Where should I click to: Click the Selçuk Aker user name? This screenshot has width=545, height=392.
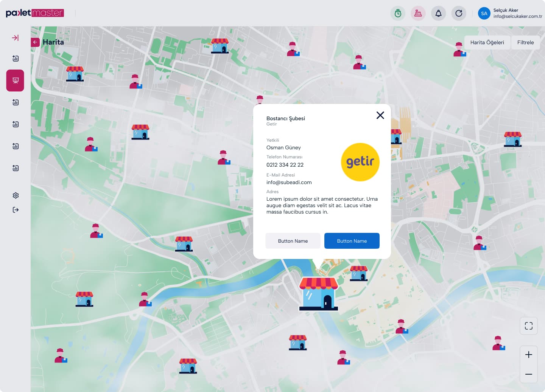[506, 10]
